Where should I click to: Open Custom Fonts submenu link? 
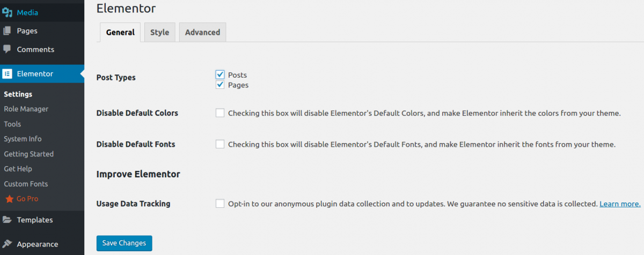click(x=26, y=184)
